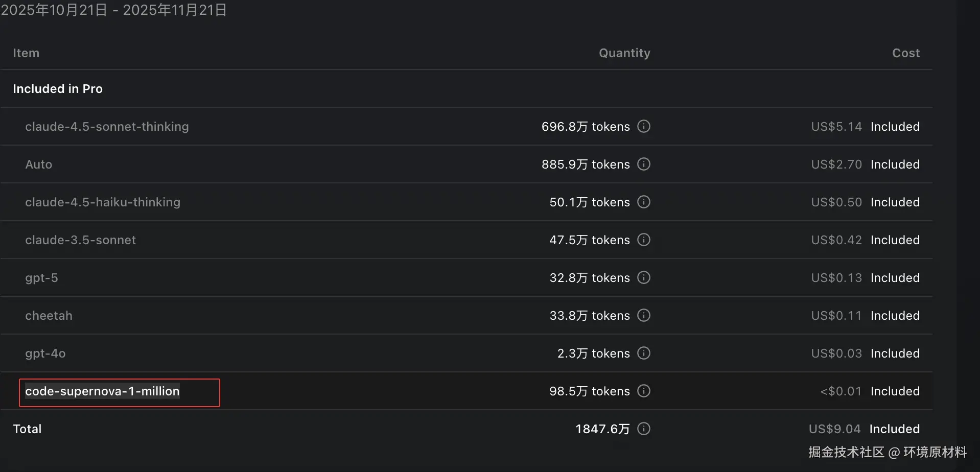Click the Item column header
This screenshot has width=980, height=472.
click(x=26, y=53)
